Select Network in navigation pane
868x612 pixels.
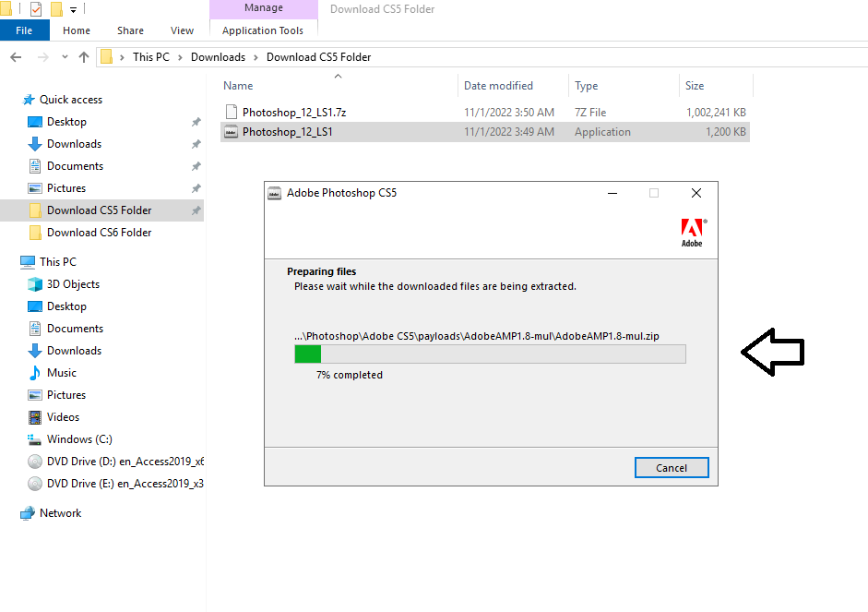[60, 513]
